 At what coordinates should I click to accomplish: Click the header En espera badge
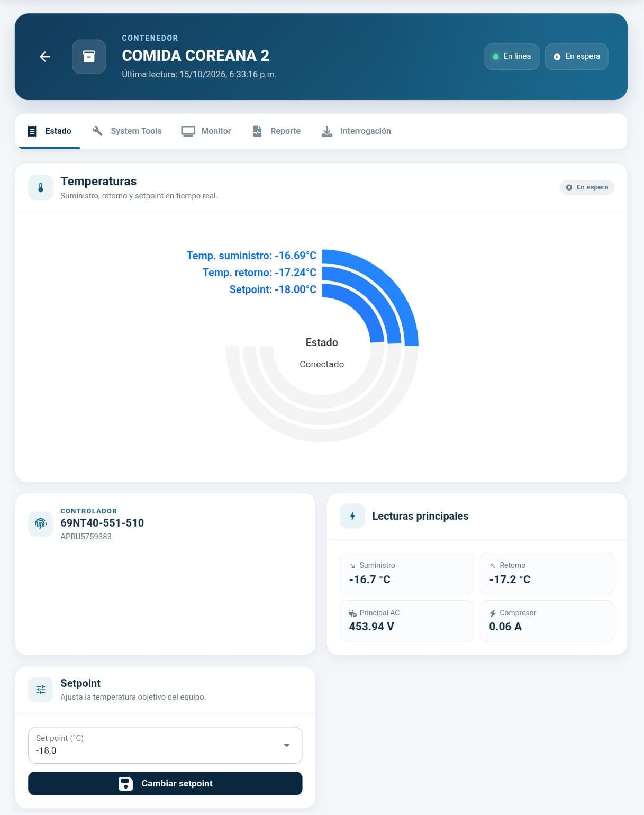[x=576, y=57]
